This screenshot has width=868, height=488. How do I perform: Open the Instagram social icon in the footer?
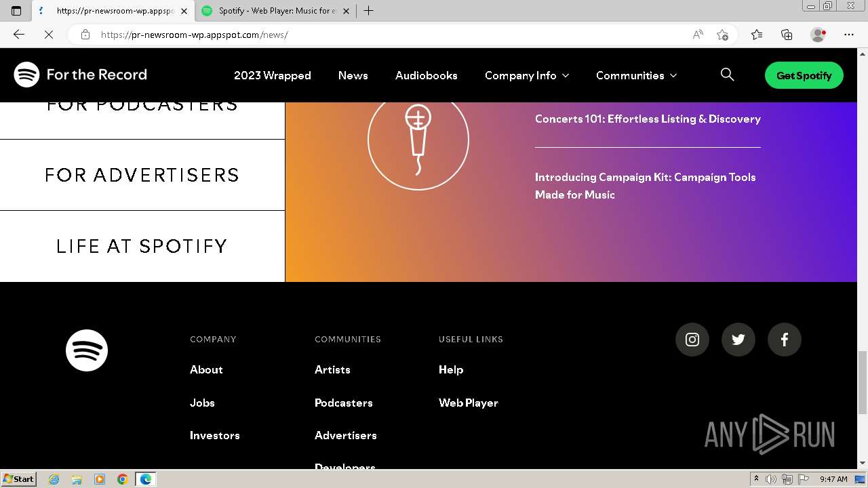[692, 340]
